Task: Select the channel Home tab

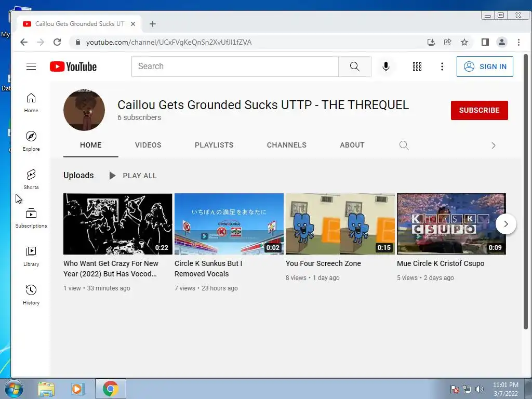Action: coord(90,145)
